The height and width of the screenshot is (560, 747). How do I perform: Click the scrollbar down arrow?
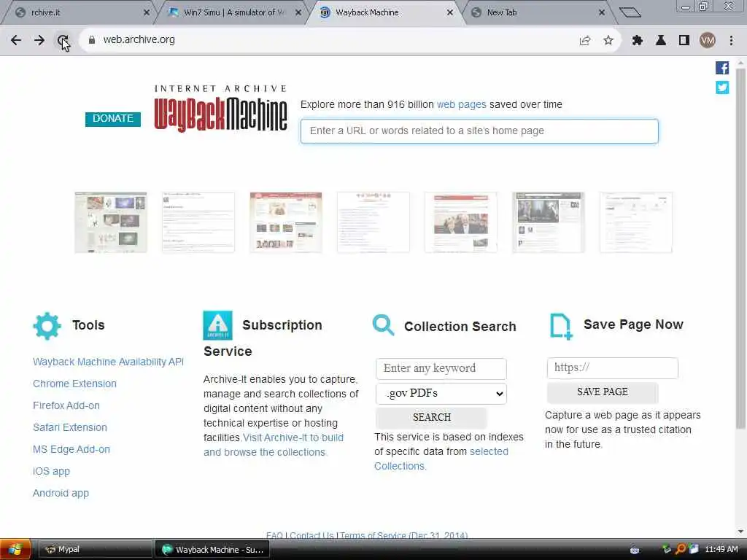click(740, 532)
